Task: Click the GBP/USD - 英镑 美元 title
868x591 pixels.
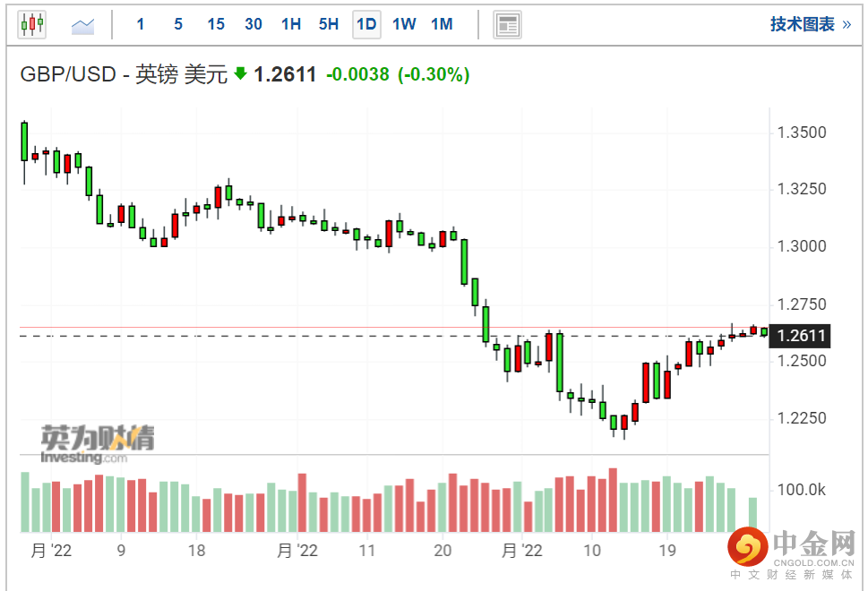Action: click(124, 75)
